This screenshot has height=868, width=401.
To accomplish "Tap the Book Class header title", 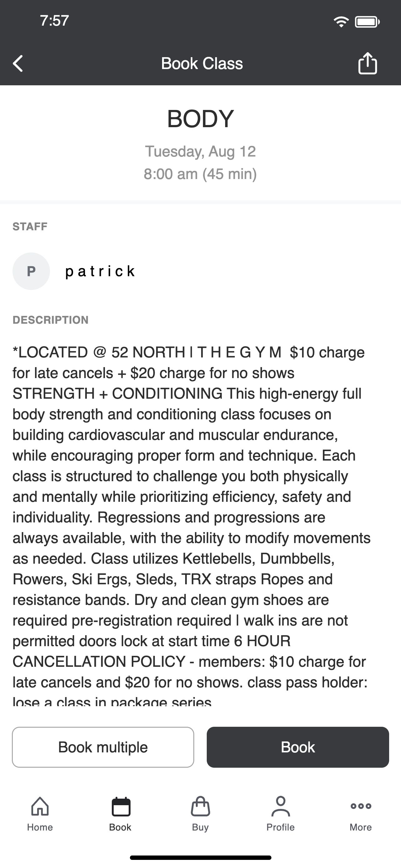I will [202, 63].
